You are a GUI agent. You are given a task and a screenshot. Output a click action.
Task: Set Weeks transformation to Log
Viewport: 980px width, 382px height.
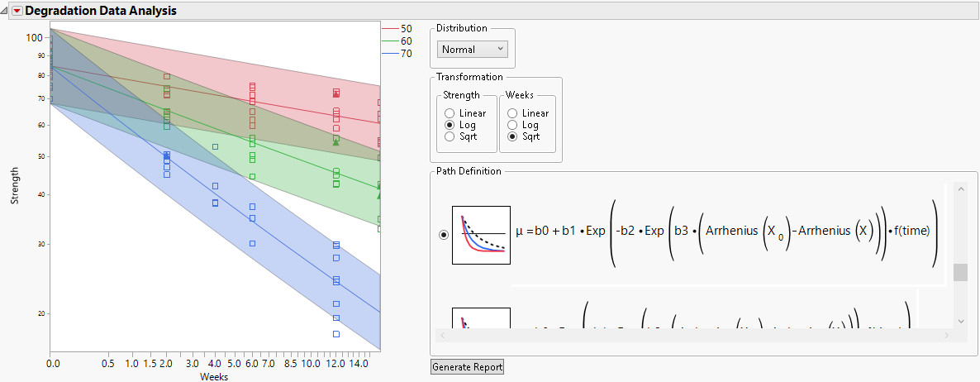(512, 125)
